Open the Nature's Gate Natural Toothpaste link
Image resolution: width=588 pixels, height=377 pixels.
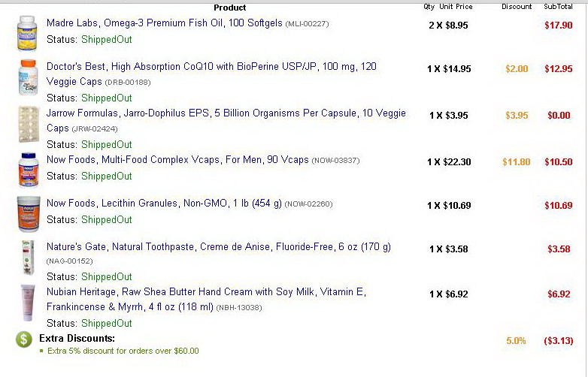pos(218,247)
